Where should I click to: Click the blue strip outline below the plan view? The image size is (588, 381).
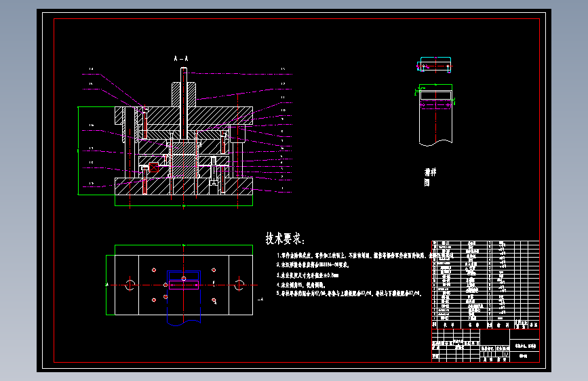[184, 298]
